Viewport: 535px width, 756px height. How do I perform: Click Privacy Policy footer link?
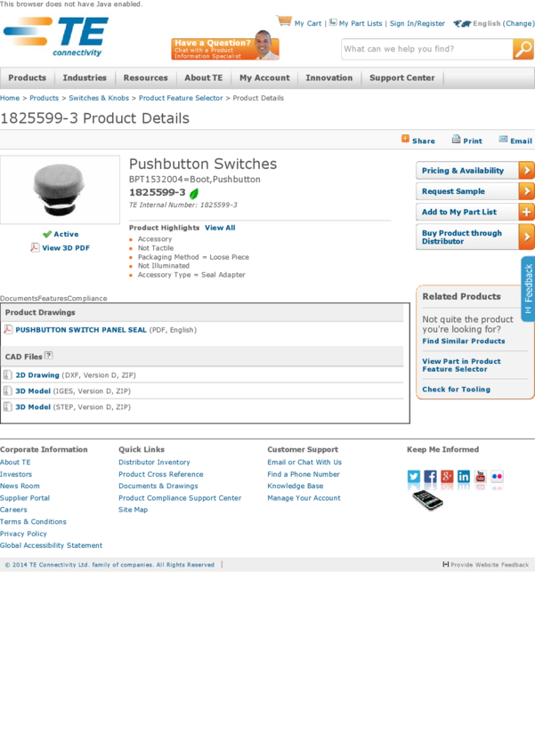click(23, 534)
